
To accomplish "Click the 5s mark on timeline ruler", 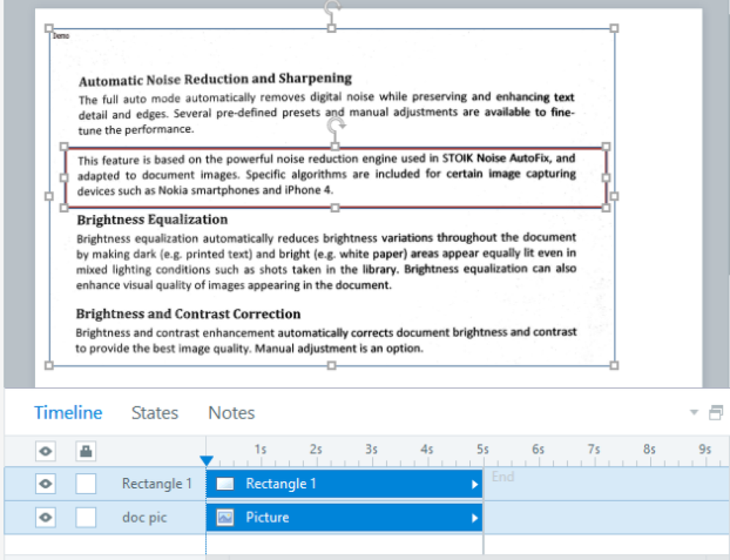I will click(x=483, y=449).
